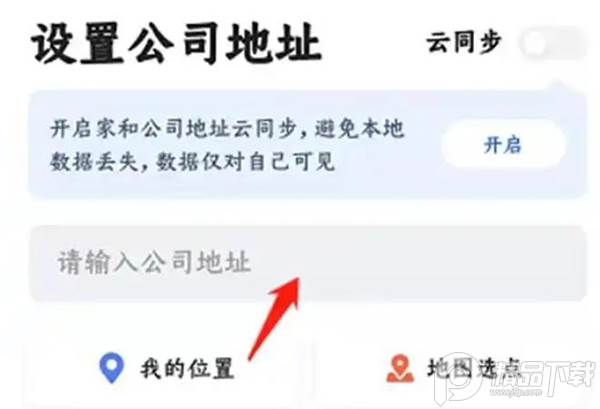Click the red arrow annotation
This screenshot has width=600, height=409.
click(x=274, y=318)
